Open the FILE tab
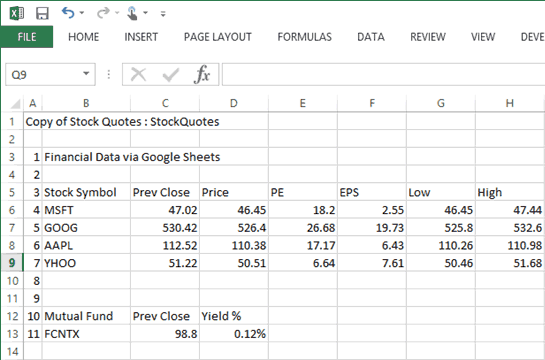Image resolution: width=545 pixels, height=360 pixels. tap(27, 37)
